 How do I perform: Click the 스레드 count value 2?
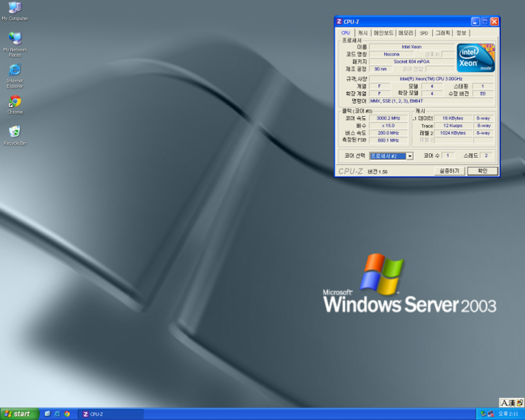(486, 155)
